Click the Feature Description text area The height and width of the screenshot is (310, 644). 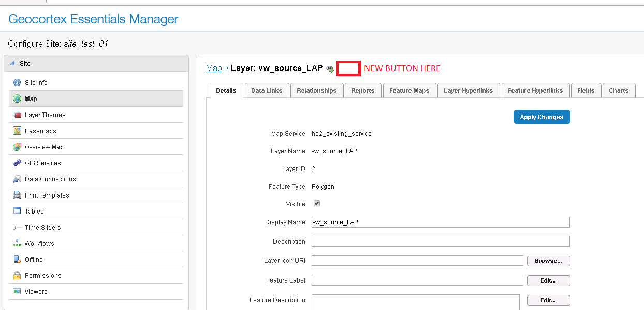pyautogui.click(x=416, y=302)
